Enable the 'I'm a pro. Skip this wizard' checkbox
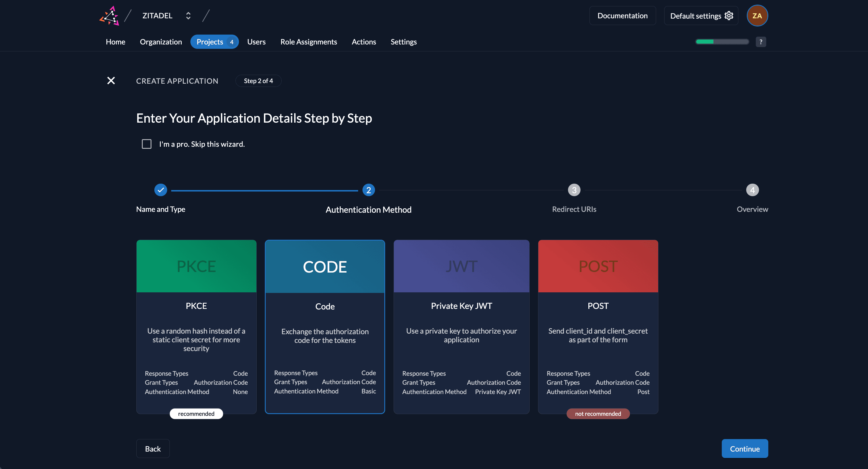 pos(147,144)
